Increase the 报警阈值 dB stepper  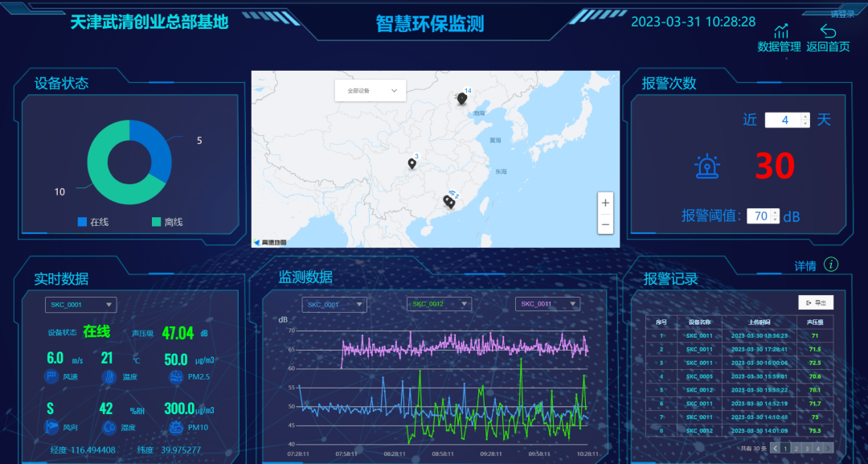pyautogui.click(x=775, y=212)
